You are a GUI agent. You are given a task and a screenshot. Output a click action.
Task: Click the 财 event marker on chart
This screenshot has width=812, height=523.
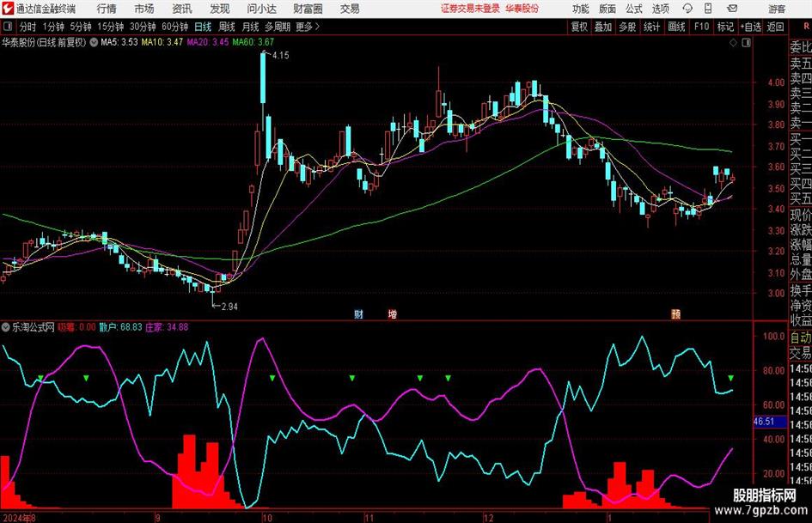click(x=358, y=313)
